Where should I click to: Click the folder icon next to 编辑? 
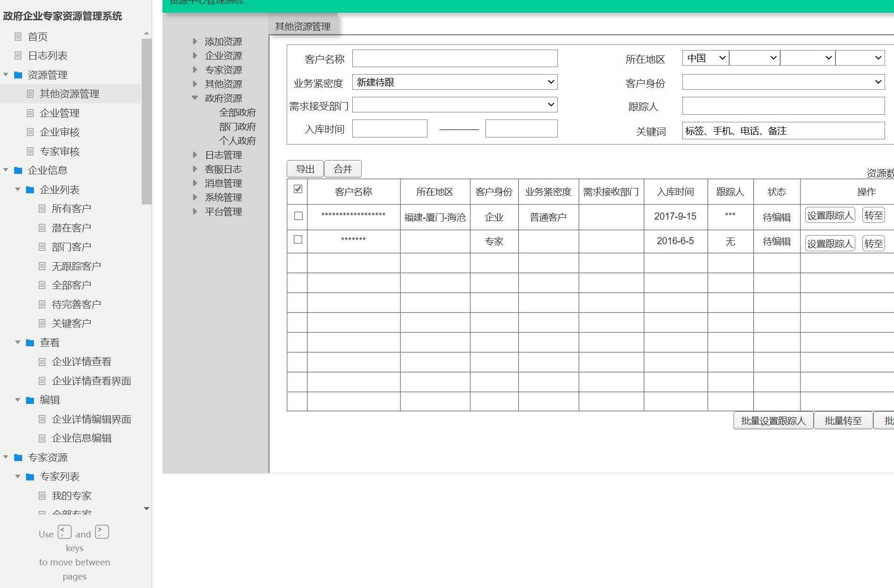[x=29, y=400]
